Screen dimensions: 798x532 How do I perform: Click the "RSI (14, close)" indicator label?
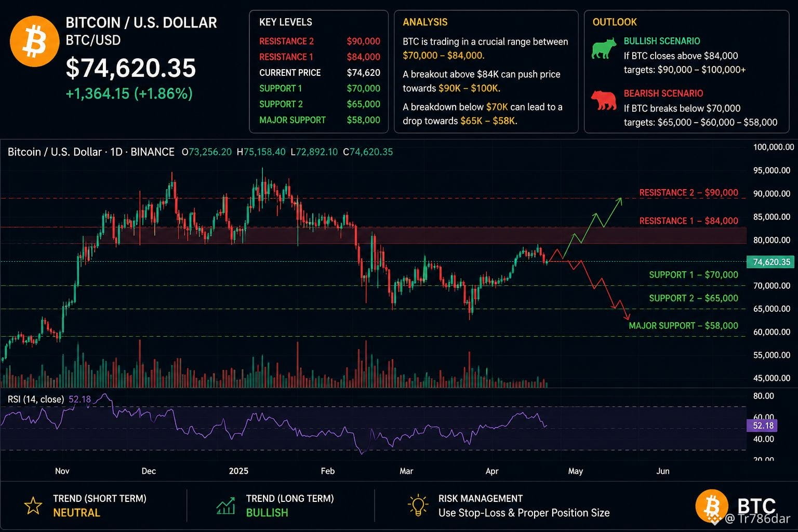coord(36,399)
